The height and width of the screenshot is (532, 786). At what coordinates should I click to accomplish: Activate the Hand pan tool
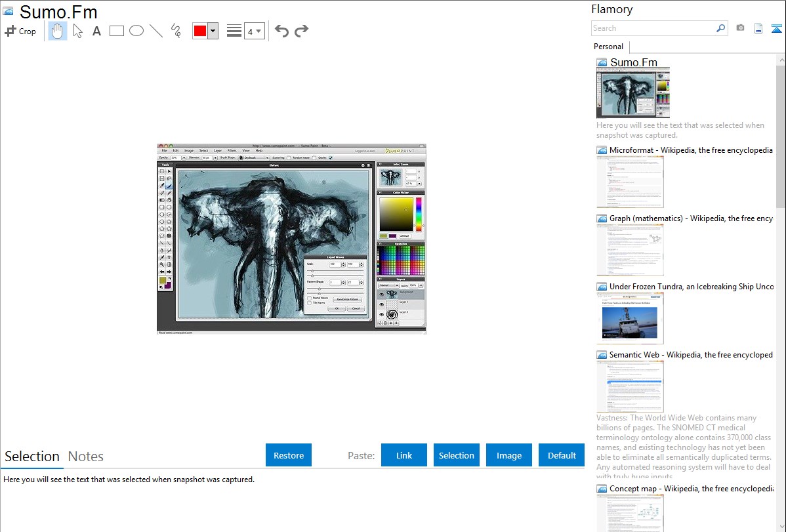(x=58, y=31)
